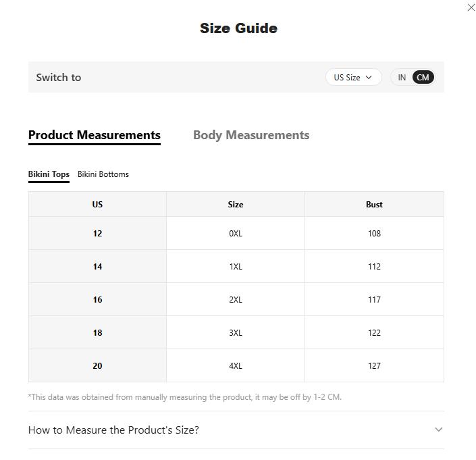
Task: Click the Size Guide heading
Action: pyautogui.click(x=238, y=28)
